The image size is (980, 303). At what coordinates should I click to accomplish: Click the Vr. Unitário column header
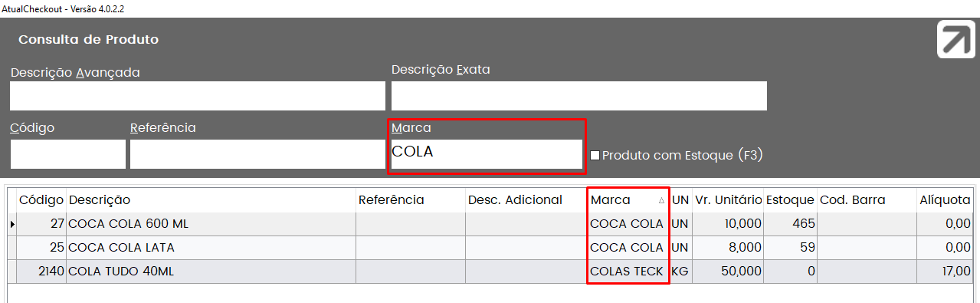(x=728, y=200)
